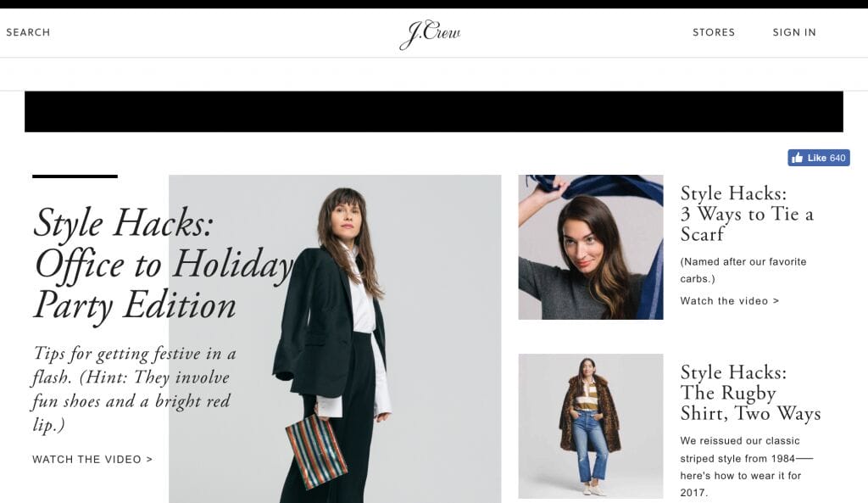Click the striped clutch bag in hero image

(316, 452)
